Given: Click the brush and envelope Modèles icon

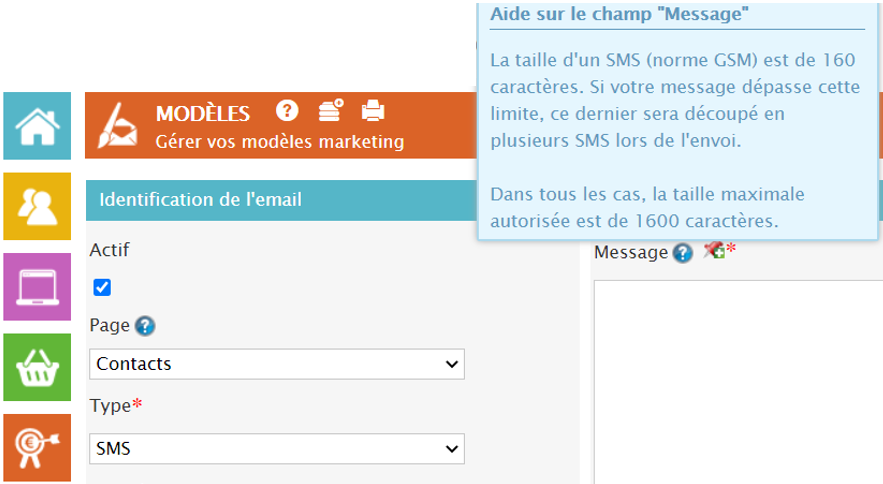Looking at the screenshot, I should pos(118,127).
